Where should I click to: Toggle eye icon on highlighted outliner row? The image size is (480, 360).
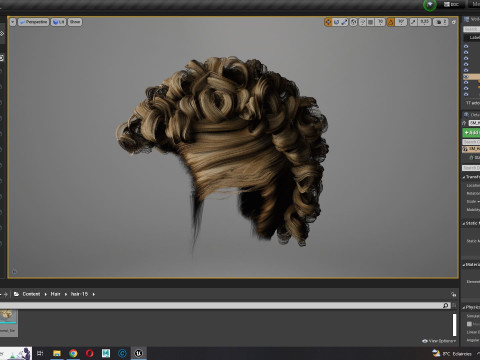[466, 76]
